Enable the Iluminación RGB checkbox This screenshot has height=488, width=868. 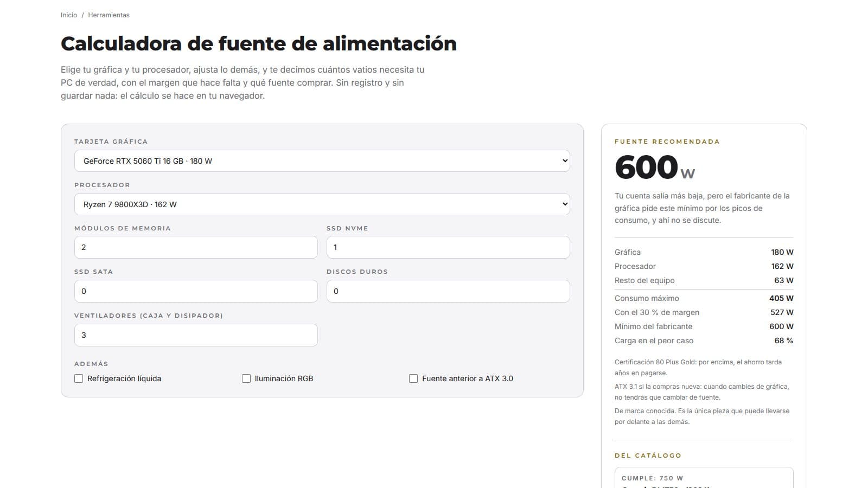click(x=246, y=378)
